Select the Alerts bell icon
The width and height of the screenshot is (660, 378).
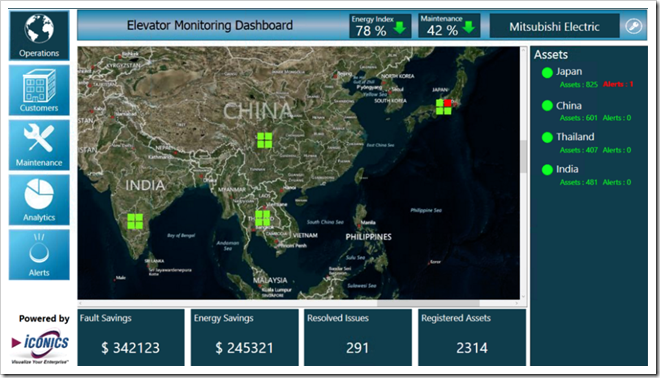(39, 255)
